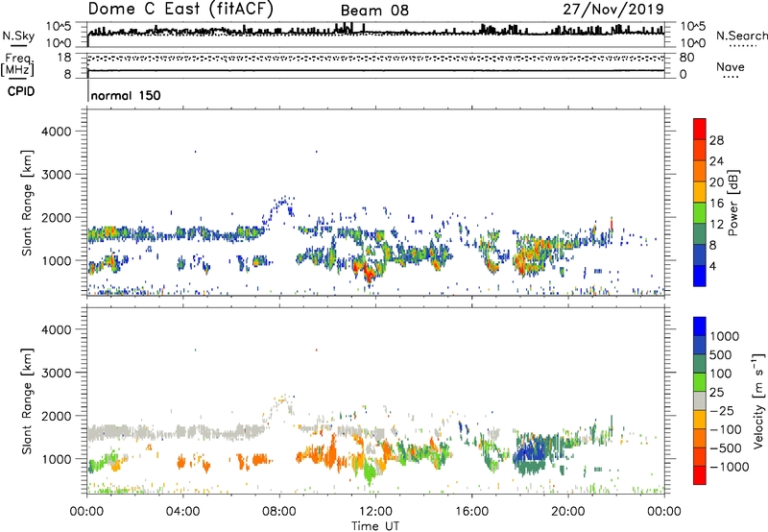Click the 'Dome C East (fitACF)' title
768x532 pixels.
click(180, 9)
